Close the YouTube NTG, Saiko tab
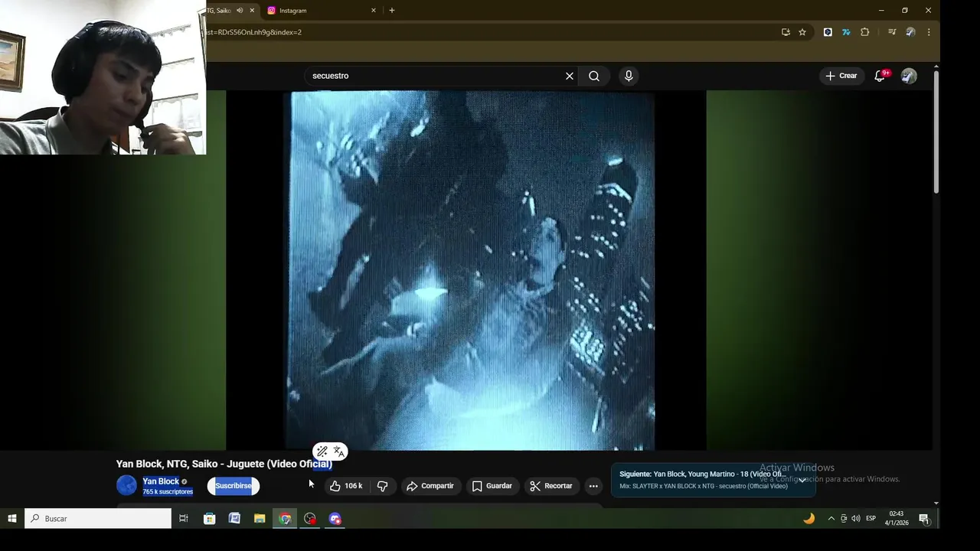Screen dimensions: 980x551 (252, 11)
